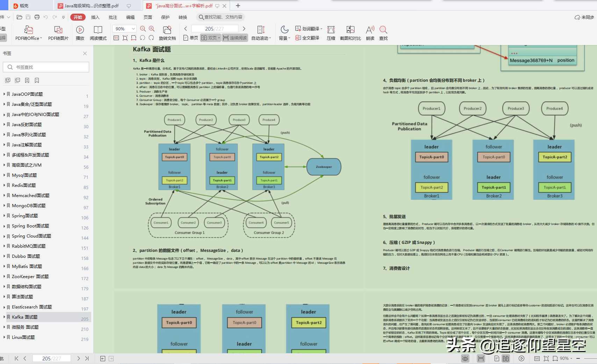Screen dimensions: 597x364
Task: Open the 插入 ribbon tab
Action: [95, 17]
